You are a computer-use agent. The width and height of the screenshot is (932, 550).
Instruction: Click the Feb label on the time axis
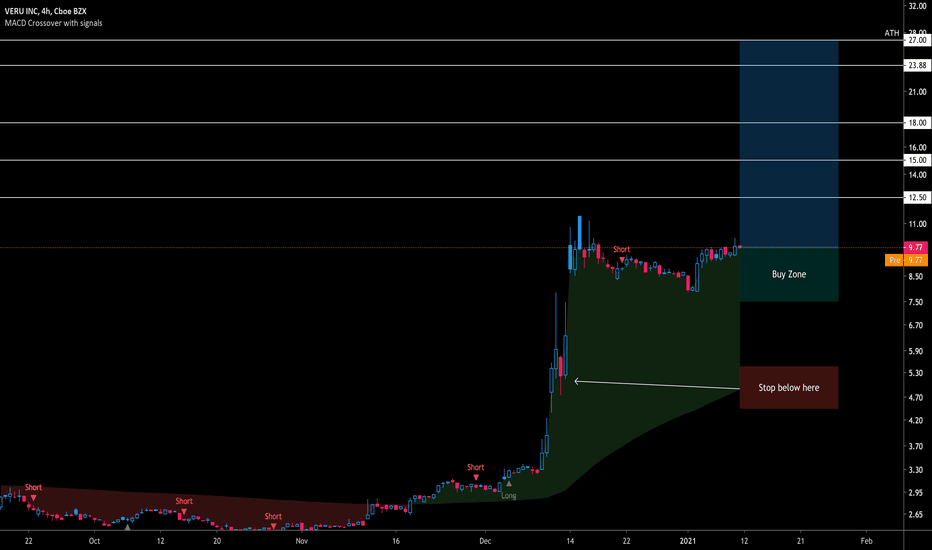pos(867,541)
